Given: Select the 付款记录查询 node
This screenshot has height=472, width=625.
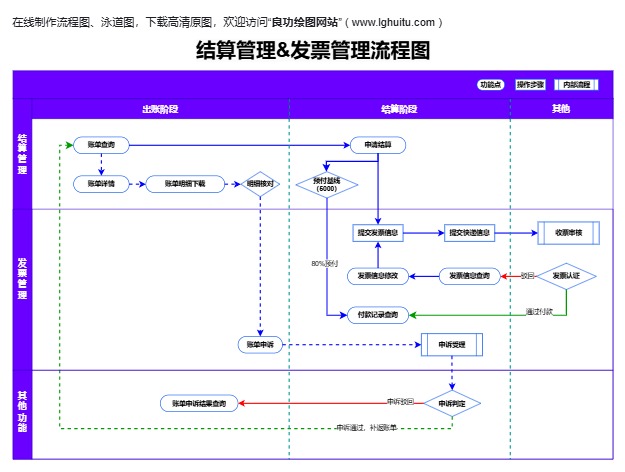Looking at the screenshot, I should coord(378,315).
